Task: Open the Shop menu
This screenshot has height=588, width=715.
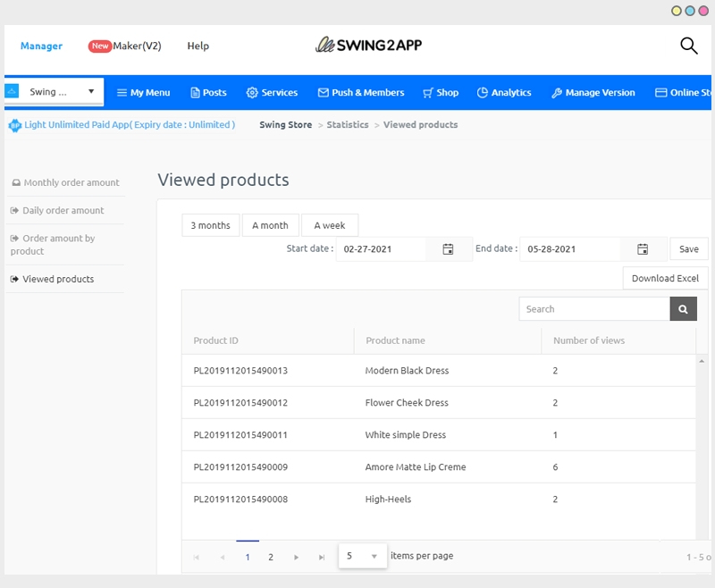Action: [x=441, y=93]
